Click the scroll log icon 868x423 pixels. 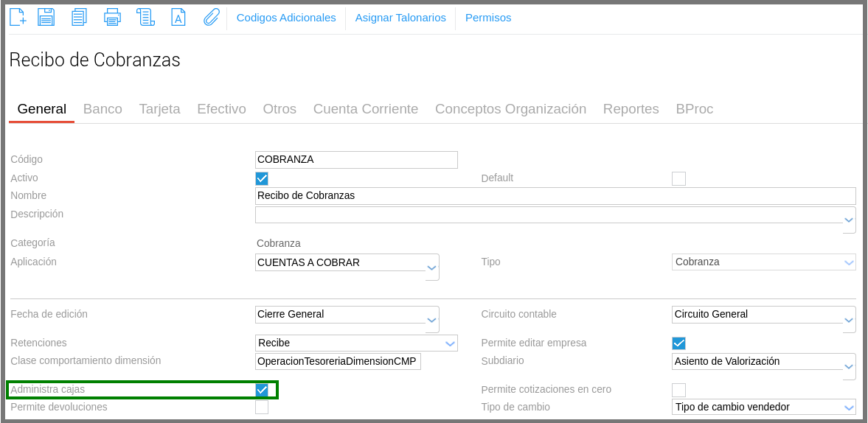(x=145, y=17)
